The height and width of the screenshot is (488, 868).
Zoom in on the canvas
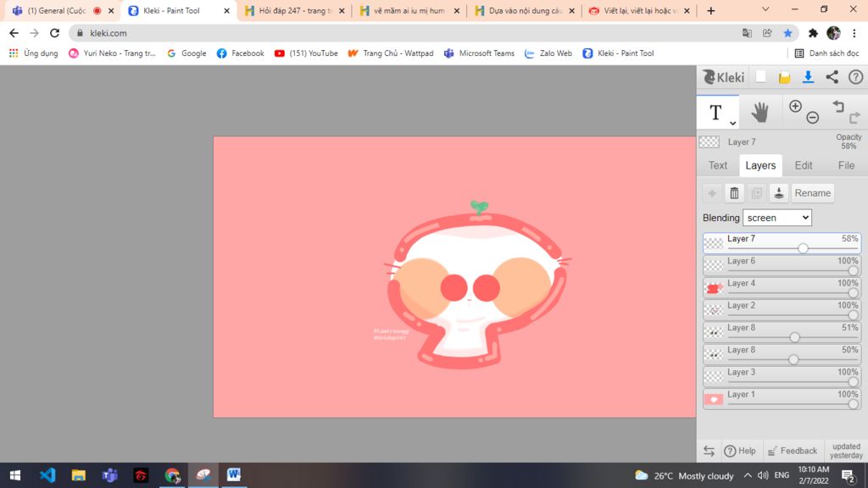(x=795, y=106)
